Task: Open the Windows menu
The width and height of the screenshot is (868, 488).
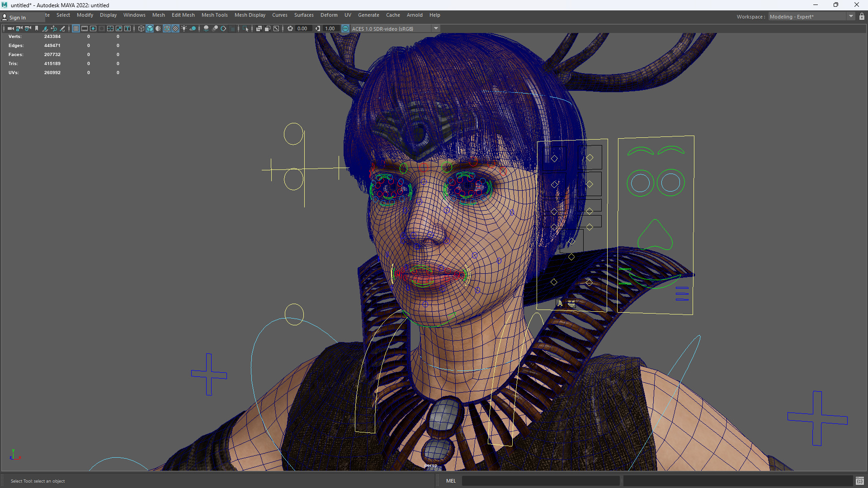Action: (x=134, y=15)
